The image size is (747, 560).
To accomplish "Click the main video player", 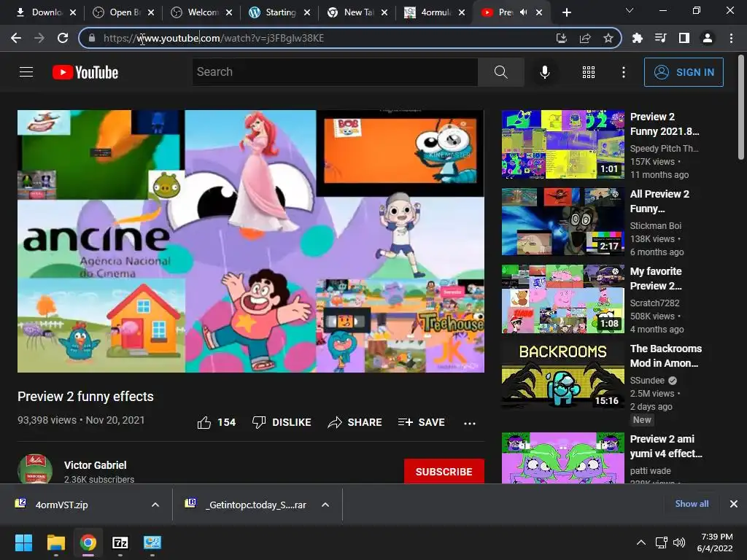I will tap(251, 241).
